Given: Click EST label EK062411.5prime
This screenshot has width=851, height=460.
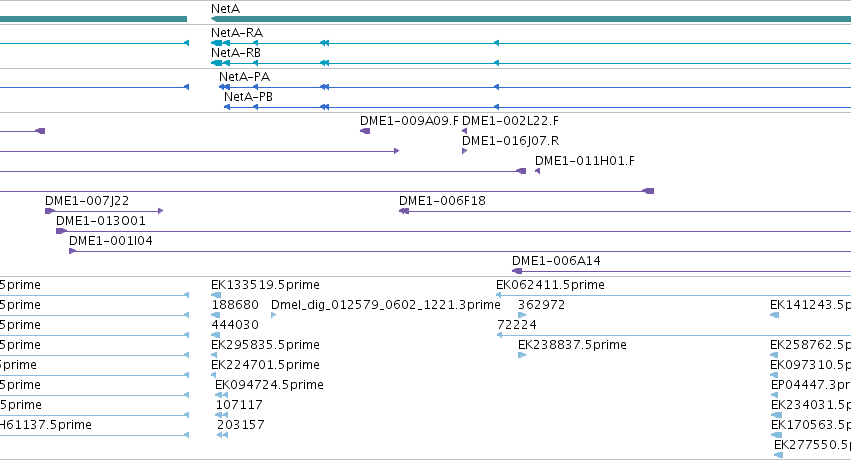Looking at the screenshot, I should (550, 285).
